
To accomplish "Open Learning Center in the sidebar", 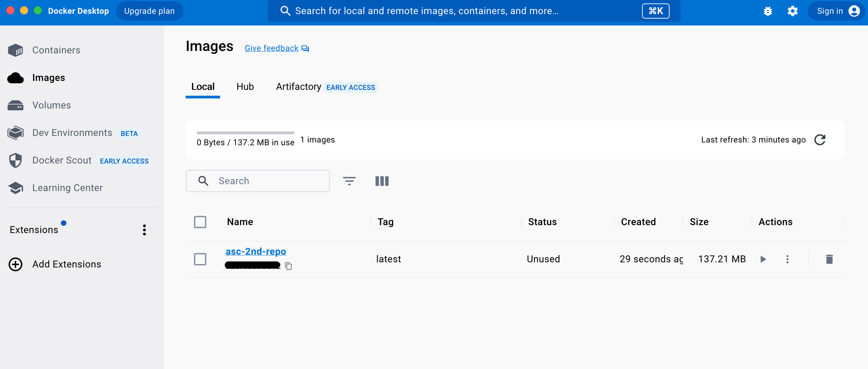I will pyautogui.click(x=67, y=188).
